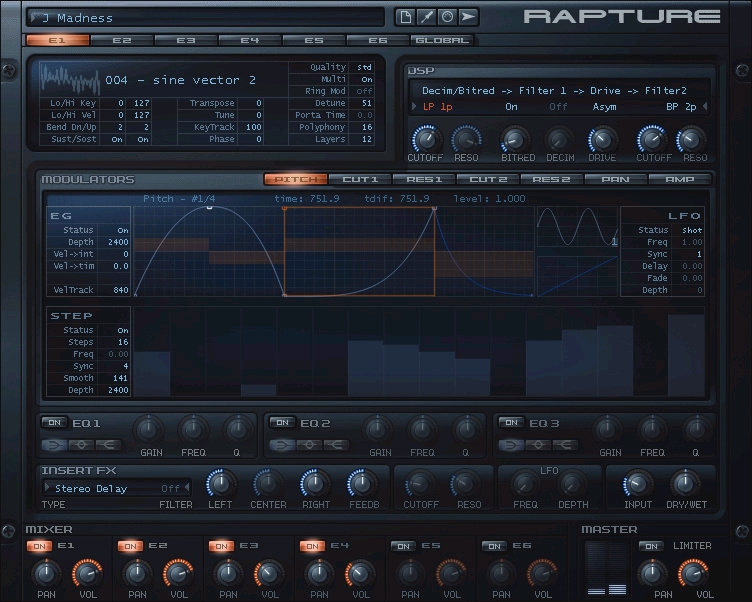This screenshot has width=752, height=602.
Task: Select the high-shelf shape icon for EQ3
Action: [x=565, y=445]
